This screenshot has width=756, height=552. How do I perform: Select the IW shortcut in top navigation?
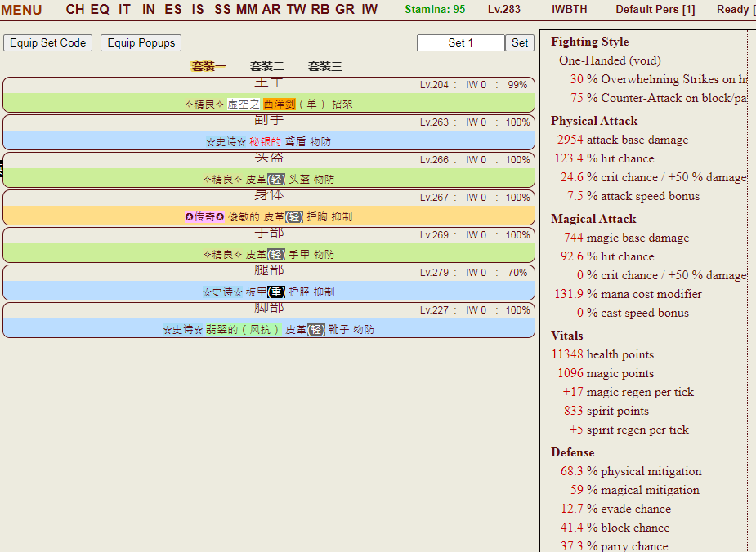click(x=369, y=10)
